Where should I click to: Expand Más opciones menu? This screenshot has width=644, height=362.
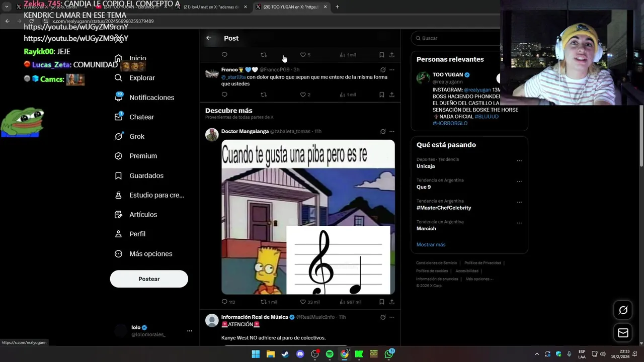tap(143, 254)
